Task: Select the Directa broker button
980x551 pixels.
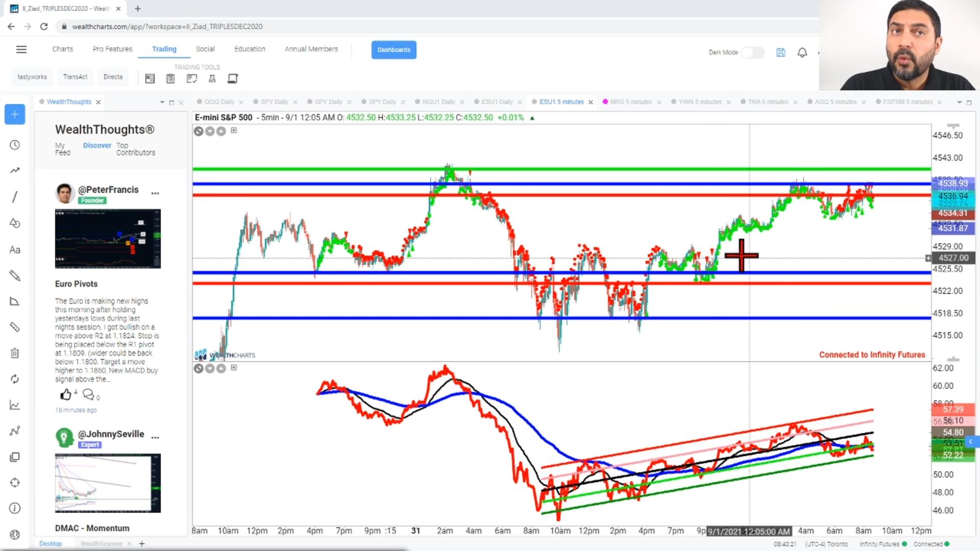Action: pos(113,77)
